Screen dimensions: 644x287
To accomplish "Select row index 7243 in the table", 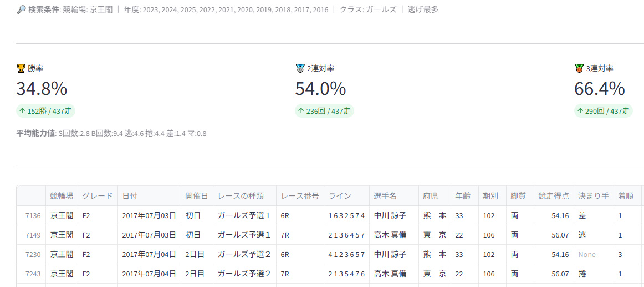I will pos(33,274).
